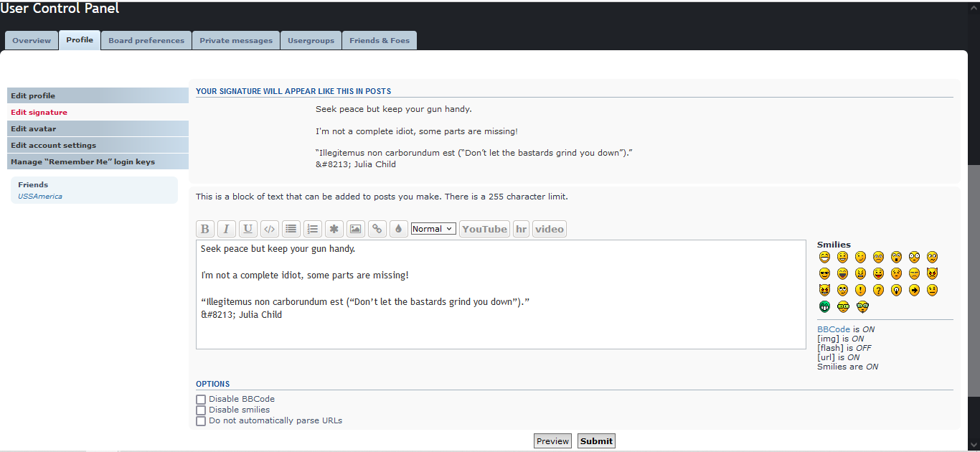Open the Private messages tab
This screenshot has height=452, width=980.
point(236,40)
